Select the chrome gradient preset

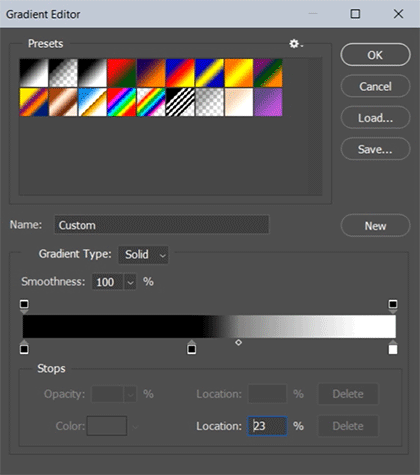click(x=92, y=102)
